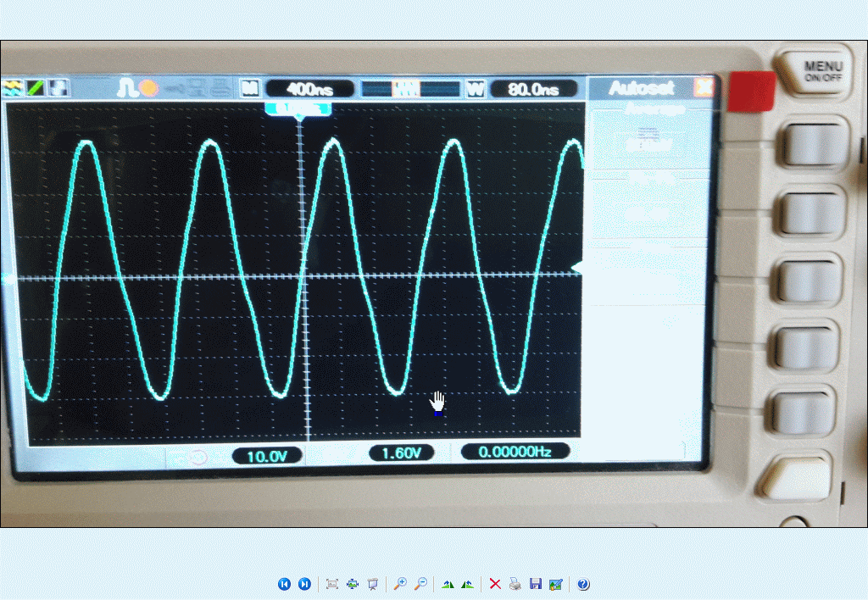Click the red button on the oscilloscope

tap(751, 92)
